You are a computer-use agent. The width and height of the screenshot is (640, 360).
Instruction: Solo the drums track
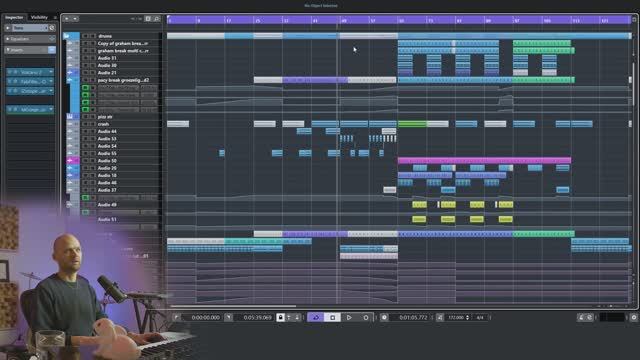[x=93, y=36]
